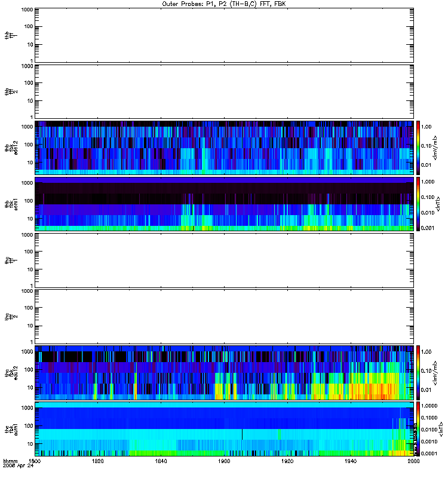Screen dimensions: 448x478
Task: Click the empty thb fff 1 panel
Action: tap(225, 35)
